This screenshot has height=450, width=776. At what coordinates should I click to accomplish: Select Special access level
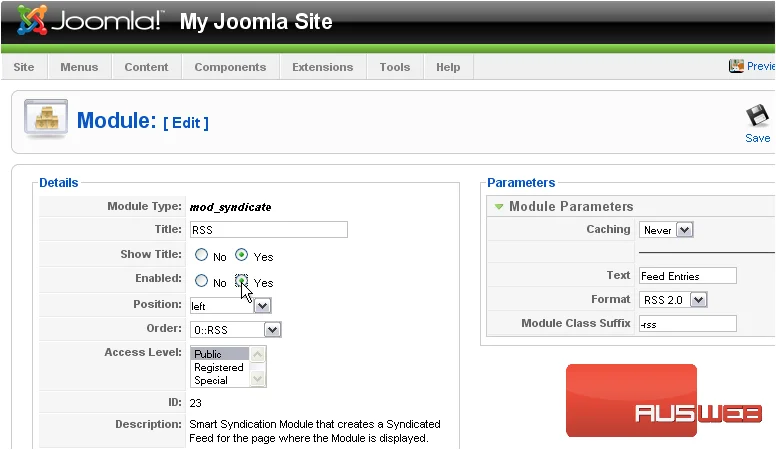tap(220, 380)
